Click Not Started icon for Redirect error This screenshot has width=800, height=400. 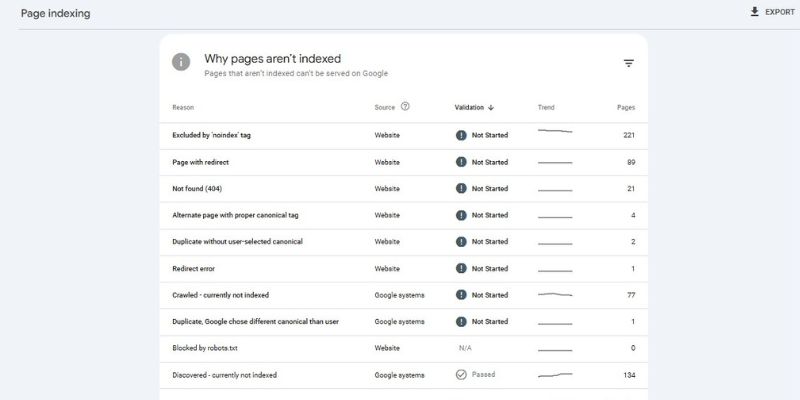pyautogui.click(x=461, y=268)
